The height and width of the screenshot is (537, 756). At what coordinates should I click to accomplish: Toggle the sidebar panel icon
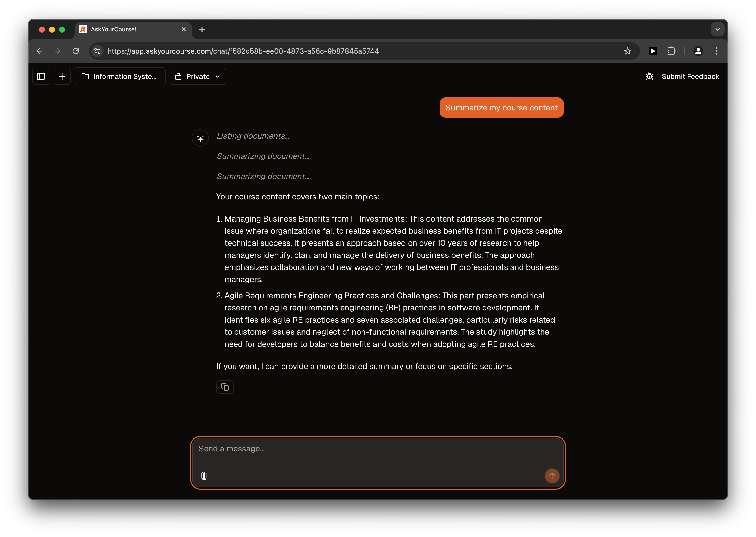click(x=41, y=76)
